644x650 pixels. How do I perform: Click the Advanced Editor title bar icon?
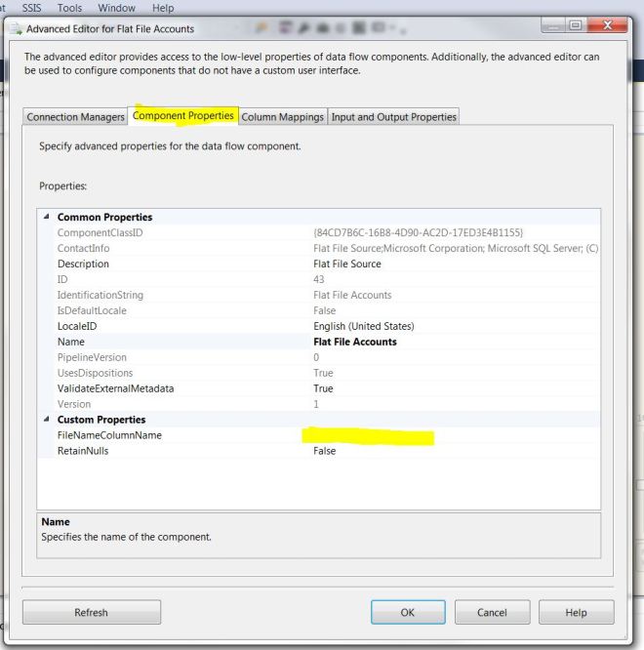pos(14,29)
